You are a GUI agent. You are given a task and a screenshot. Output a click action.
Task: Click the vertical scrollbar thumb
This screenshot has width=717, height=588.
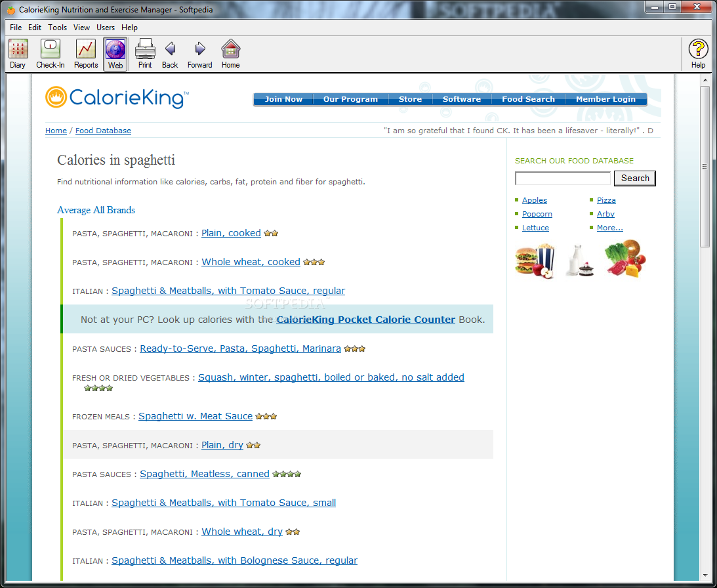pos(705,167)
